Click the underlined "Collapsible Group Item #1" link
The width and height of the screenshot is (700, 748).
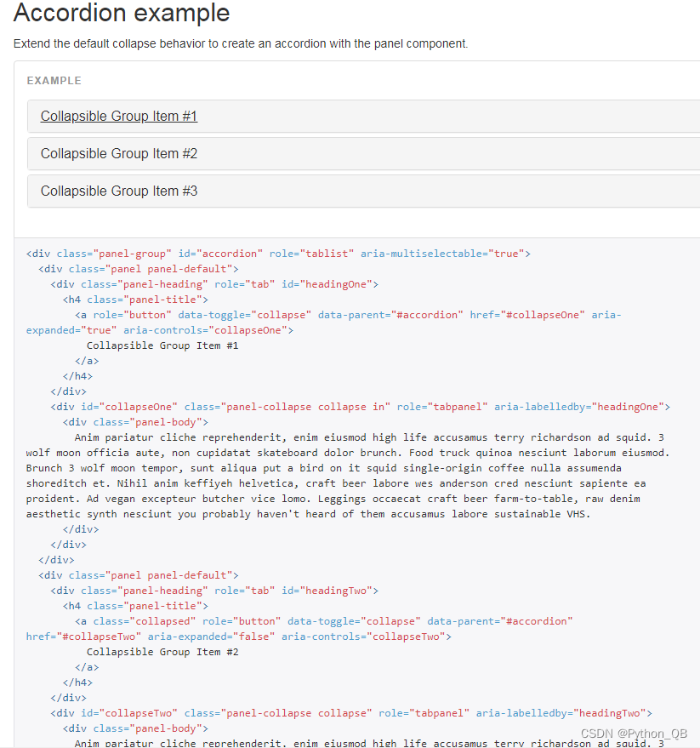click(x=118, y=117)
